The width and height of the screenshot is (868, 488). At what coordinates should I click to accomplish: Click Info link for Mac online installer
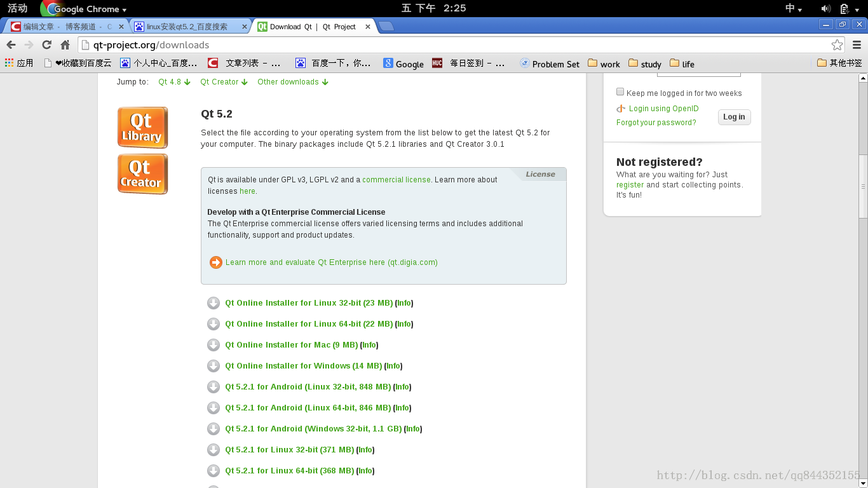point(369,345)
